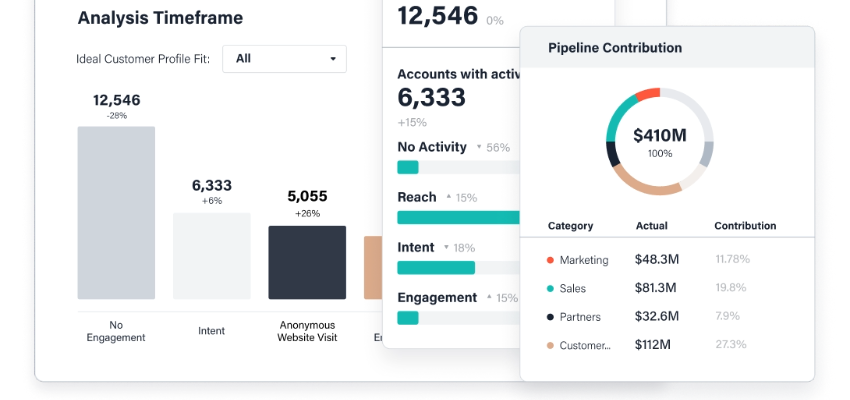Viewport: 850px width, 400px height.
Task: Select the dark Anonymous Website Visit bar
Action: tap(307, 262)
